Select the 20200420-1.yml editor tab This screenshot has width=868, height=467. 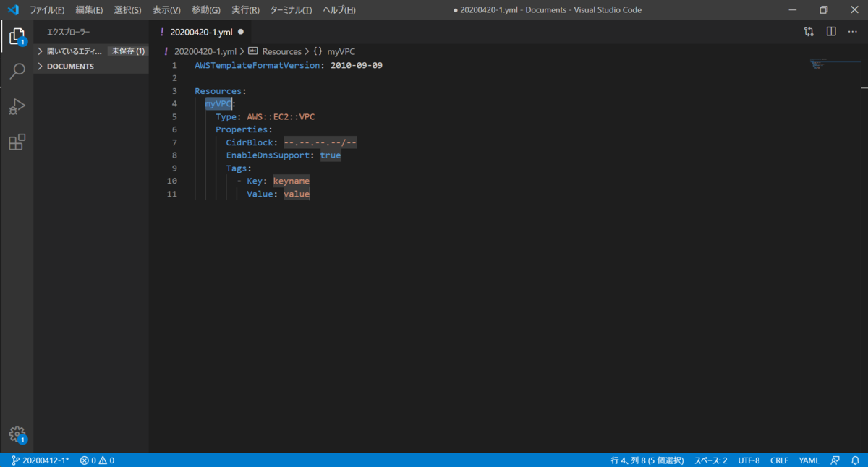[200, 32]
